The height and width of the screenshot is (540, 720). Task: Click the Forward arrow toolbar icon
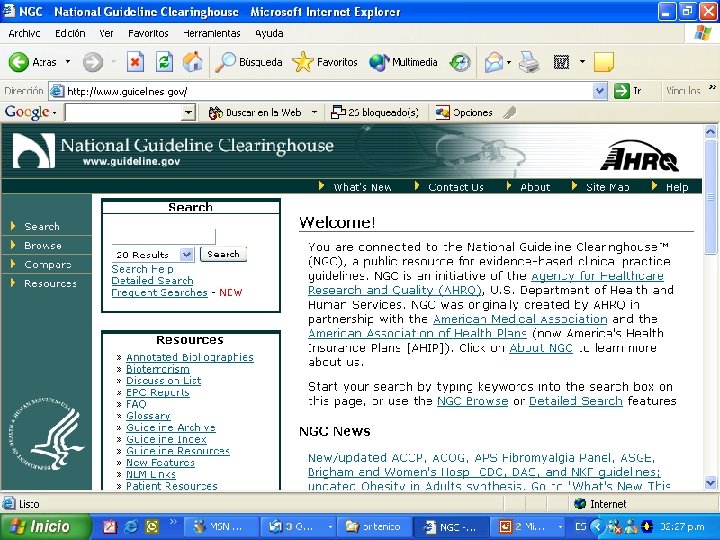(x=93, y=62)
